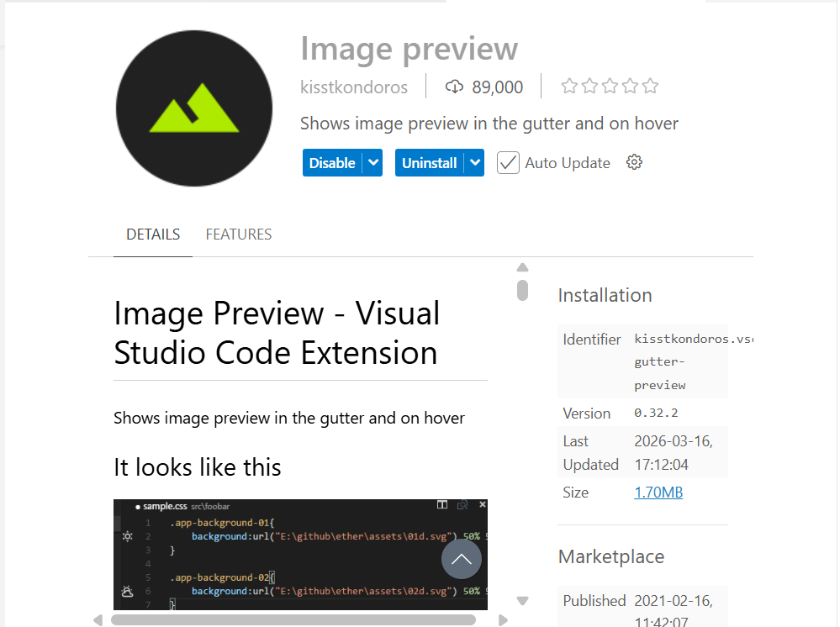
Task: Switch to the DETAILS tab
Action: [153, 234]
